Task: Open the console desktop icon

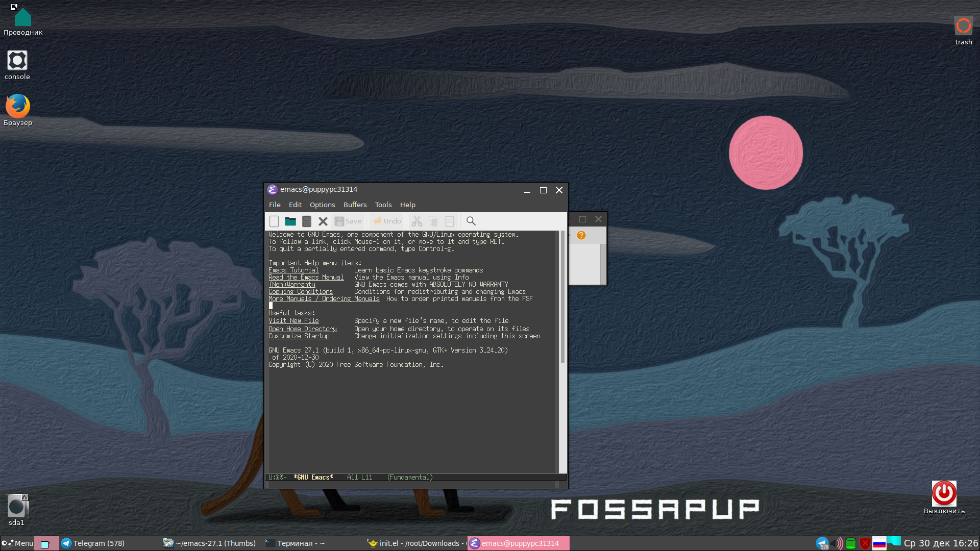Action: 17,65
